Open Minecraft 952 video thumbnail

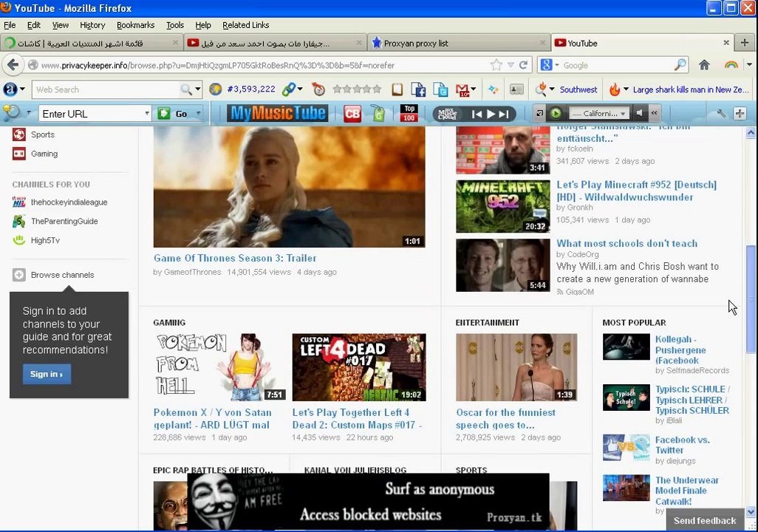(503, 206)
